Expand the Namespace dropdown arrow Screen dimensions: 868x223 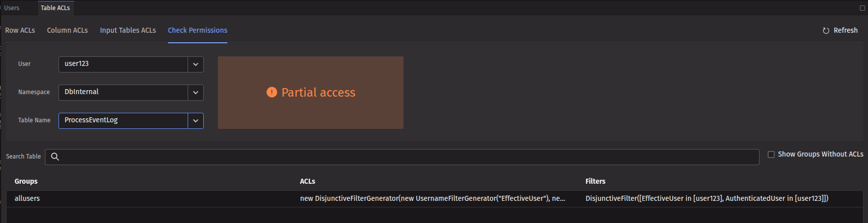click(x=196, y=93)
